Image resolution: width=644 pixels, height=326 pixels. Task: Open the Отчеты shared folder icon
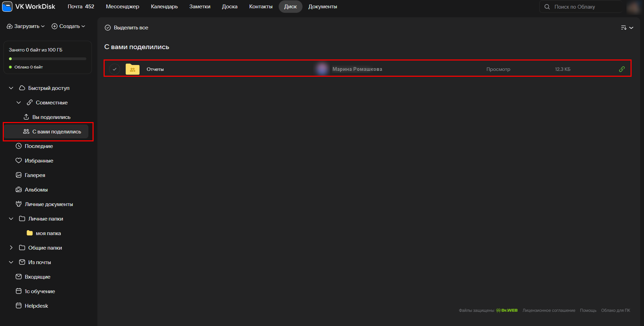click(133, 69)
